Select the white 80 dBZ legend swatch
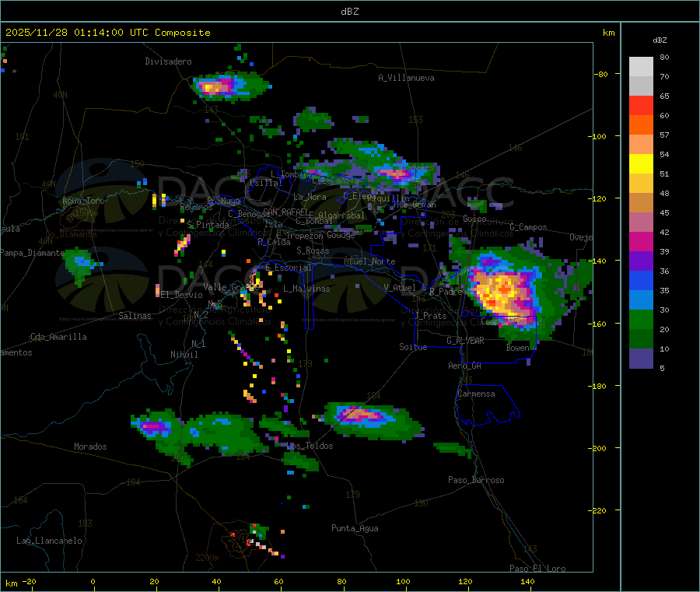This screenshot has height=592, width=700. pyautogui.click(x=641, y=67)
